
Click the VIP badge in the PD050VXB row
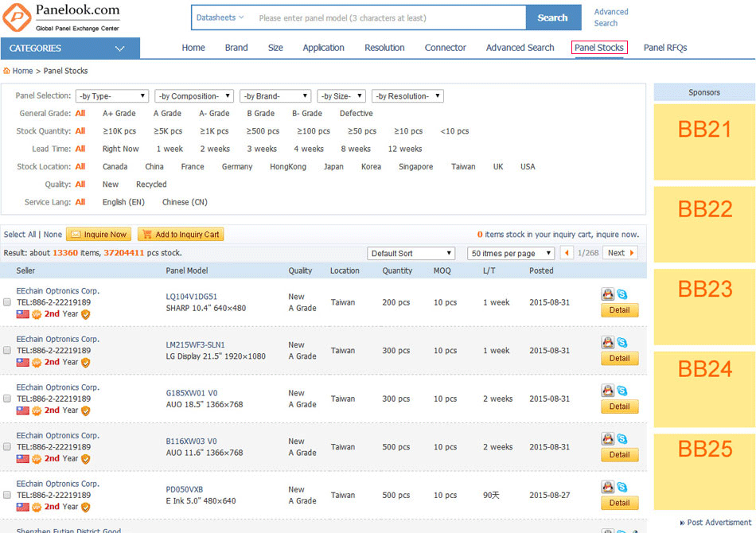36,507
